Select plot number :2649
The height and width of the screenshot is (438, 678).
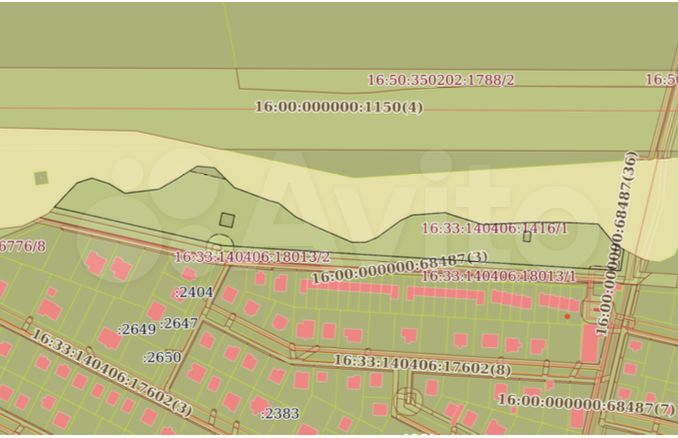click(136, 329)
